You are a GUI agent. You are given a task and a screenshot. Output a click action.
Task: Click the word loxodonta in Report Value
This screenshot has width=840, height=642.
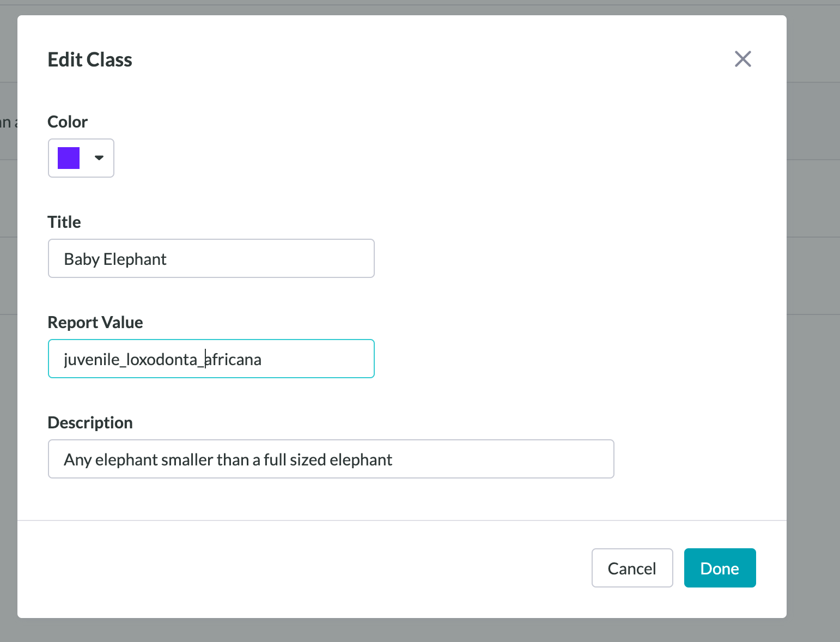162,360
